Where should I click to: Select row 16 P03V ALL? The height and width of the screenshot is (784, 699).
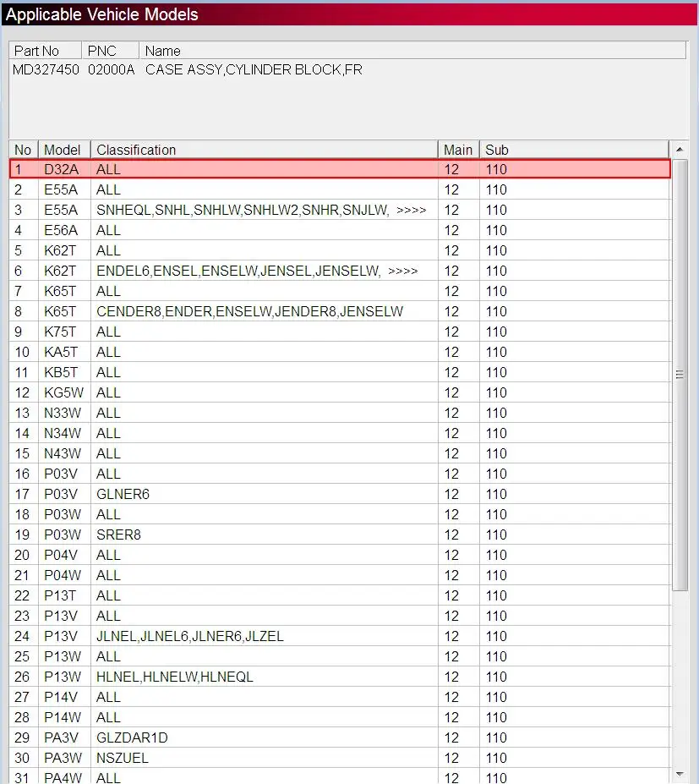[x=340, y=474]
